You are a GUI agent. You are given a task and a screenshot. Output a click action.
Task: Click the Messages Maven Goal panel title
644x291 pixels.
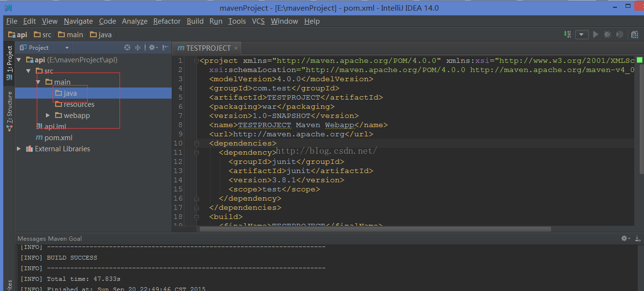pos(49,238)
